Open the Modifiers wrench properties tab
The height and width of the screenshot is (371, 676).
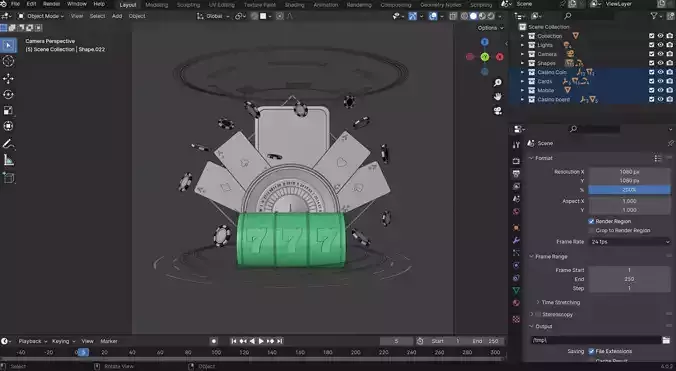tap(516, 240)
